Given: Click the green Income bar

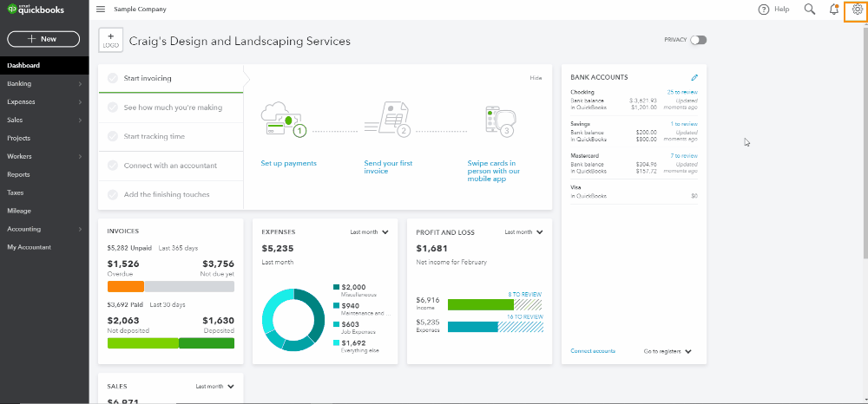Looking at the screenshot, I should 481,304.
